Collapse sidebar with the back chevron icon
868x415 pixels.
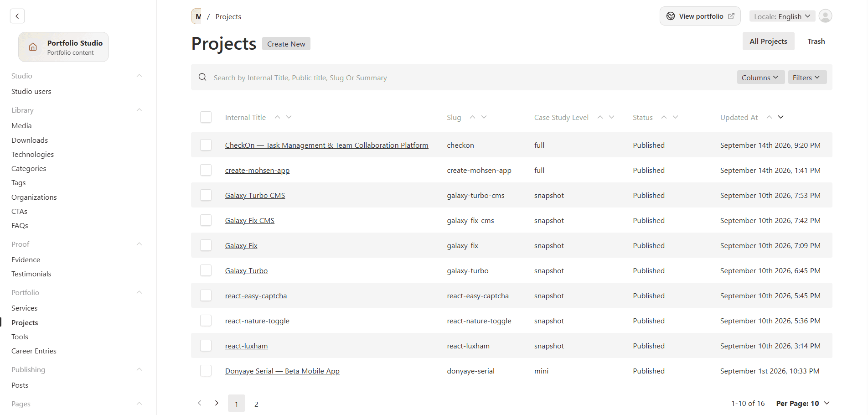click(x=17, y=16)
